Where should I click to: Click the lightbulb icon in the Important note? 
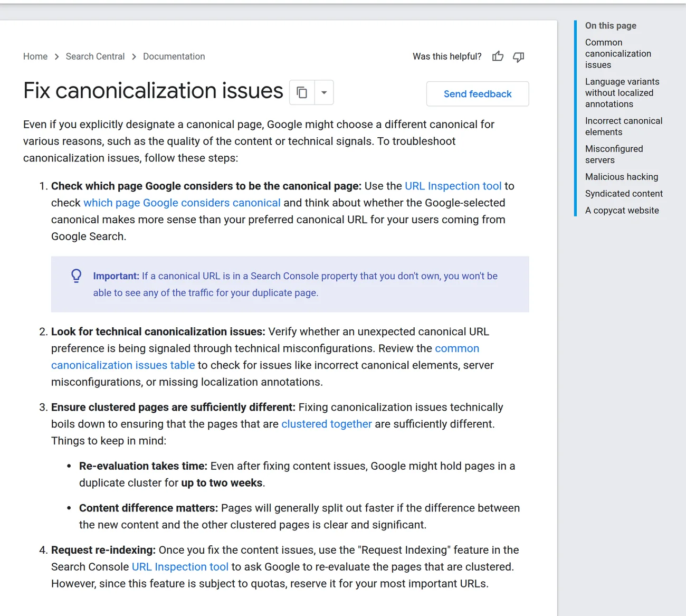[x=77, y=276]
